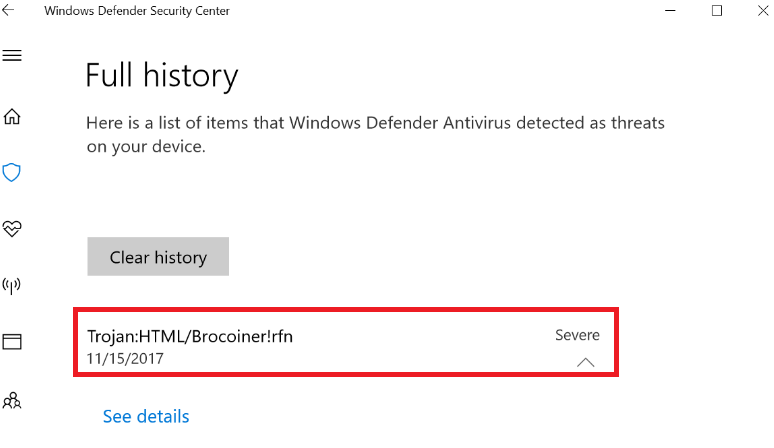Close the Defender Security Center window
Image resolution: width=774 pixels, height=448 pixels.
coord(759,10)
